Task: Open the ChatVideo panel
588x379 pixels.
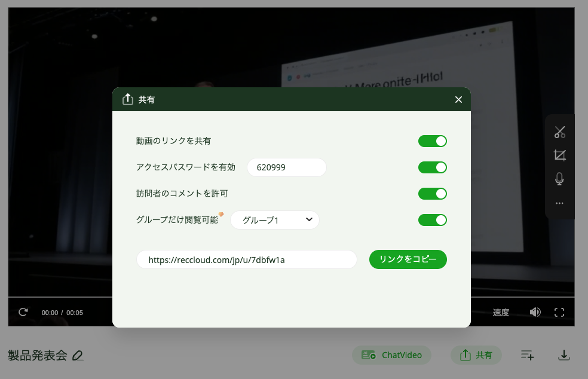Action: point(391,354)
